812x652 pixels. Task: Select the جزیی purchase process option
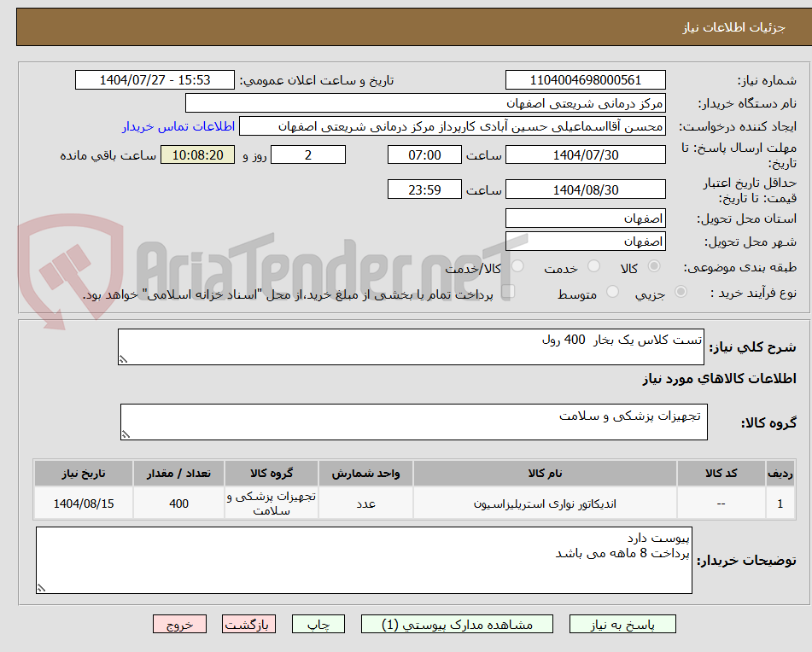[681, 291]
